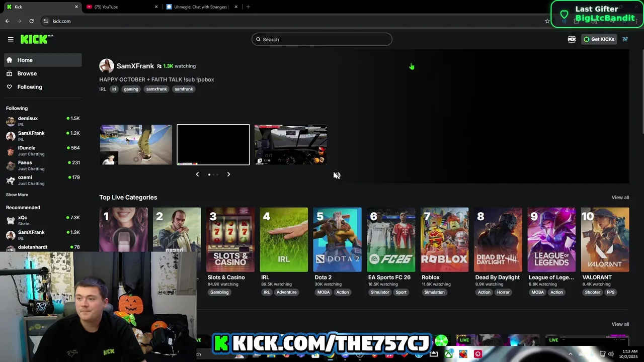Focus the Kick search box
Image resolution: width=644 pixels, height=362 pixels.
pos(322,39)
